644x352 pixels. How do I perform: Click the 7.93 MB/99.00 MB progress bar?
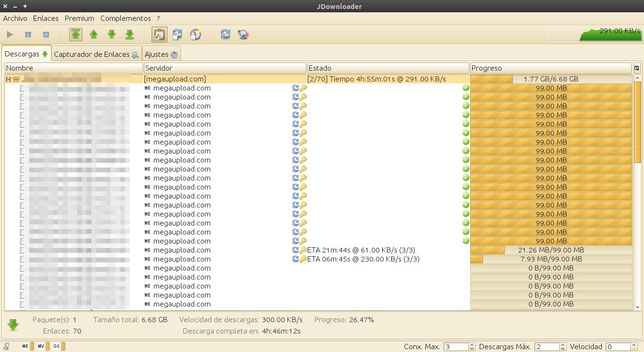click(551, 259)
